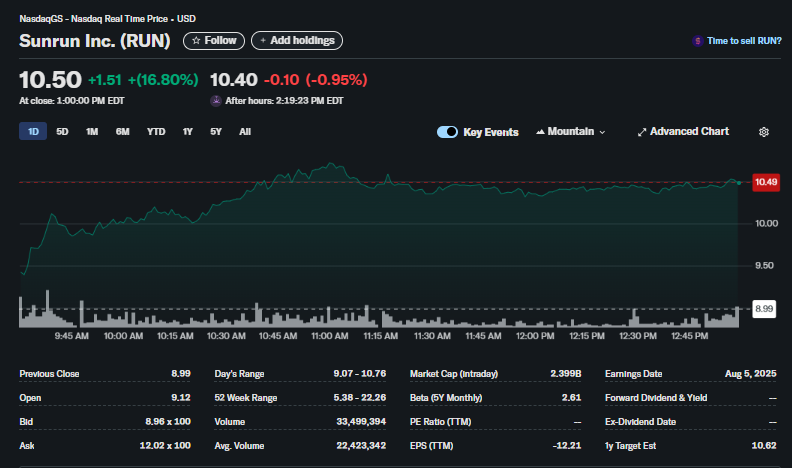Open the Mountain chart type dropdown
Viewport: 792px width, 468px height.
click(570, 131)
